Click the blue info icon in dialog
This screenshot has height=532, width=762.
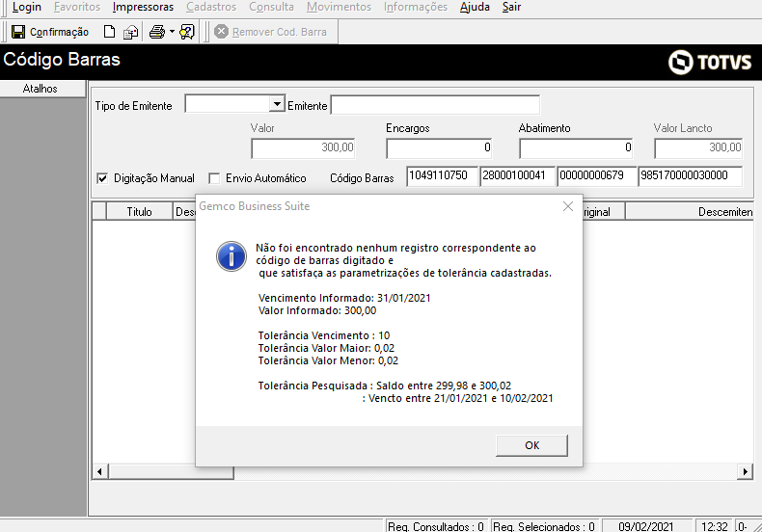[x=231, y=255]
